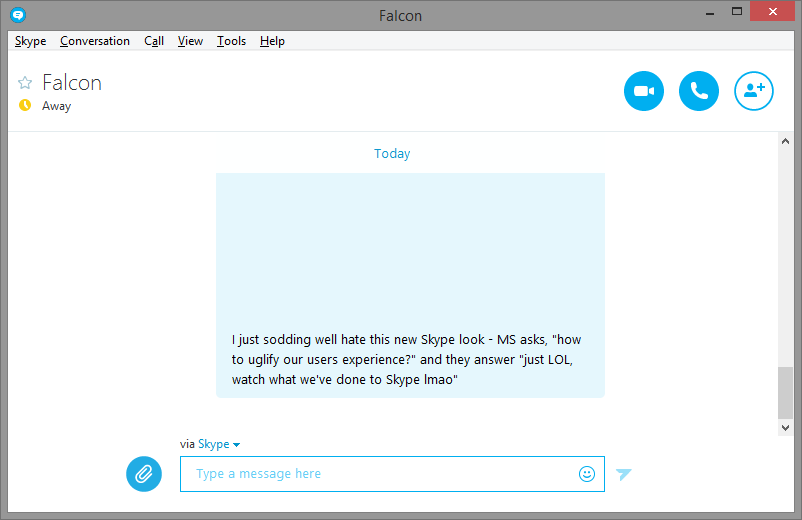Click the chat scrollbar thumb
The width and height of the screenshot is (802, 520).
[x=785, y=393]
